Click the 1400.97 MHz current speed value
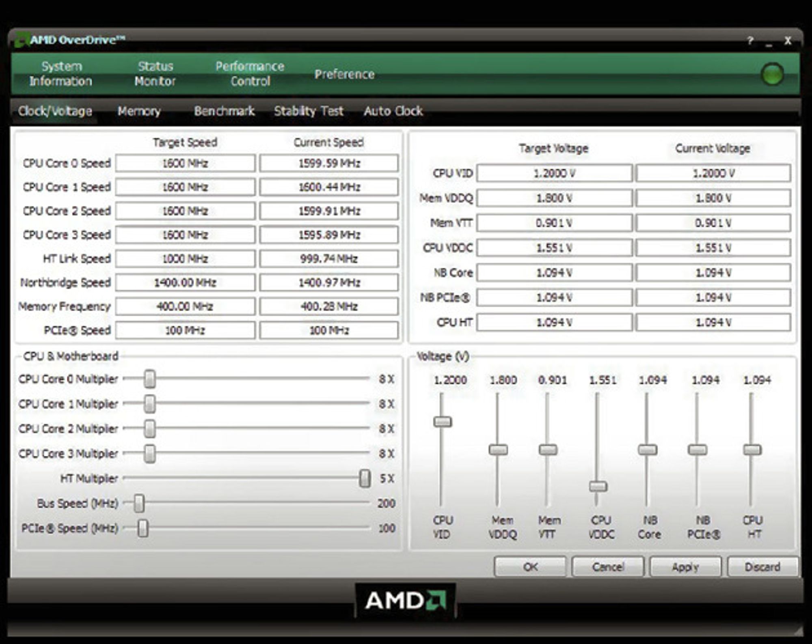 [329, 282]
